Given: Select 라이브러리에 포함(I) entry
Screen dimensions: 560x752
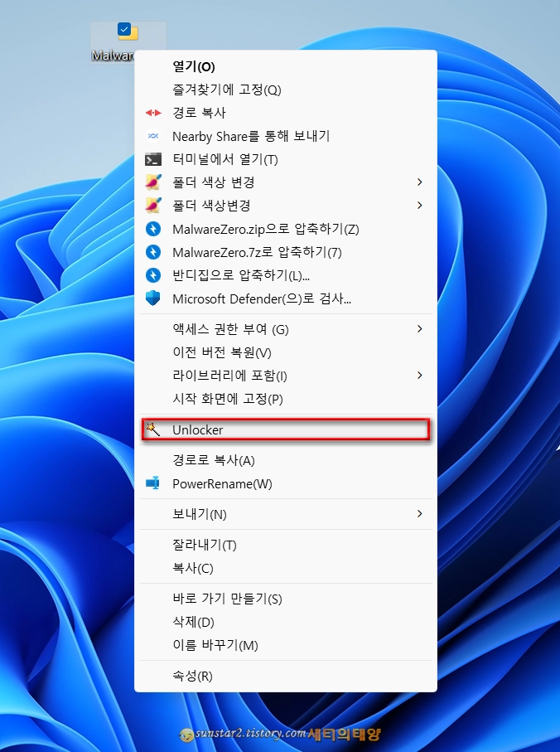Looking at the screenshot, I should [x=286, y=375].
